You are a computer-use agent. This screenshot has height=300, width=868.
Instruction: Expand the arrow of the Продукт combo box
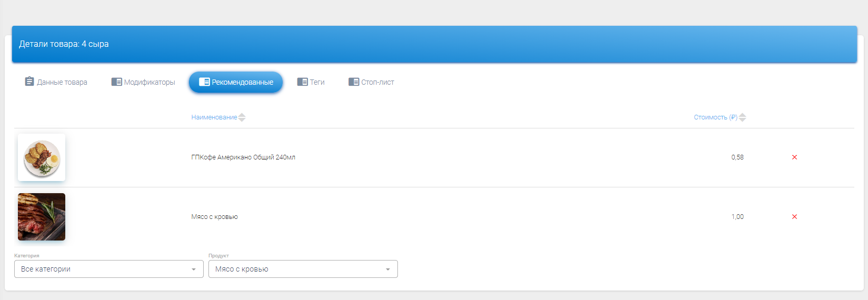(388, 269)
